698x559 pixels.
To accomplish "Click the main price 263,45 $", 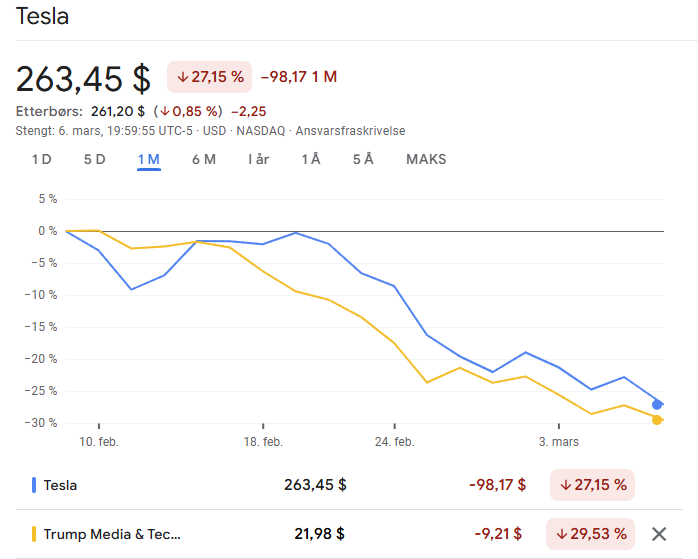I will click(83, 79).
